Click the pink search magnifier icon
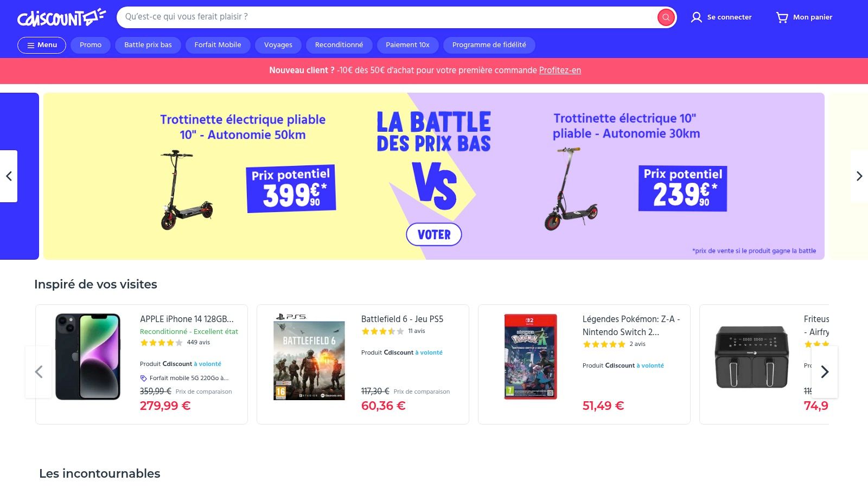 [666, 17]
